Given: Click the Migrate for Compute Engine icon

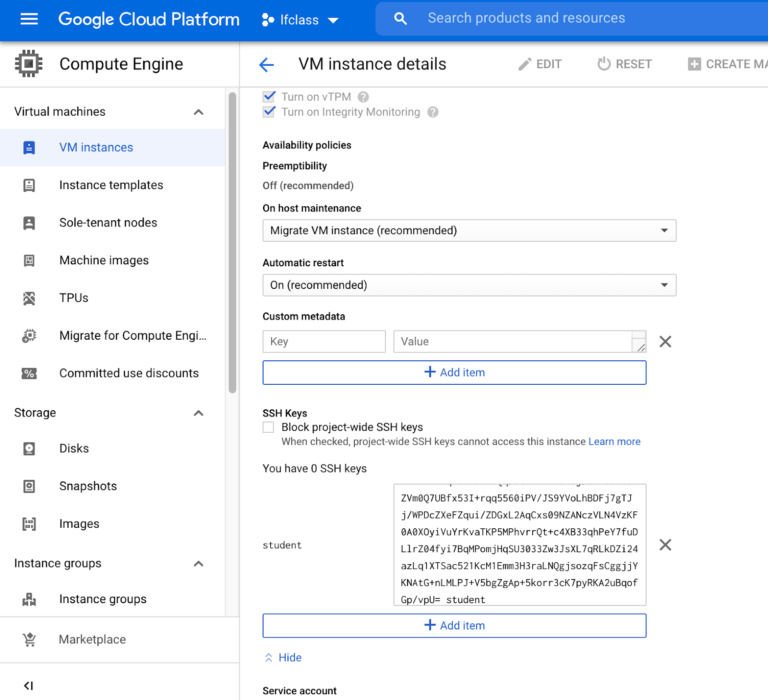Looking at the screenshot, I should tap(29, 336).
